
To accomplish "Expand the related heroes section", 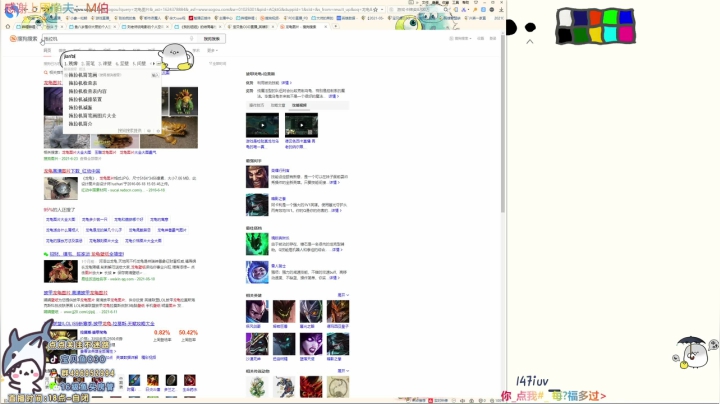I will pyautogui.click(x=343, y=295).
